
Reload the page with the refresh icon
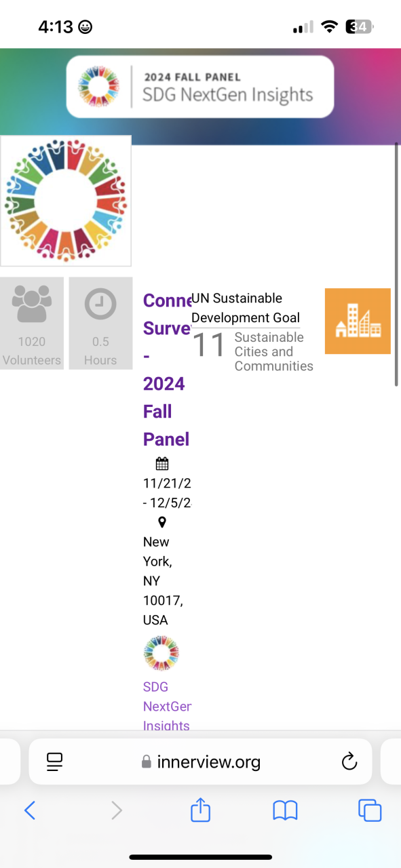tap(349, 762)
